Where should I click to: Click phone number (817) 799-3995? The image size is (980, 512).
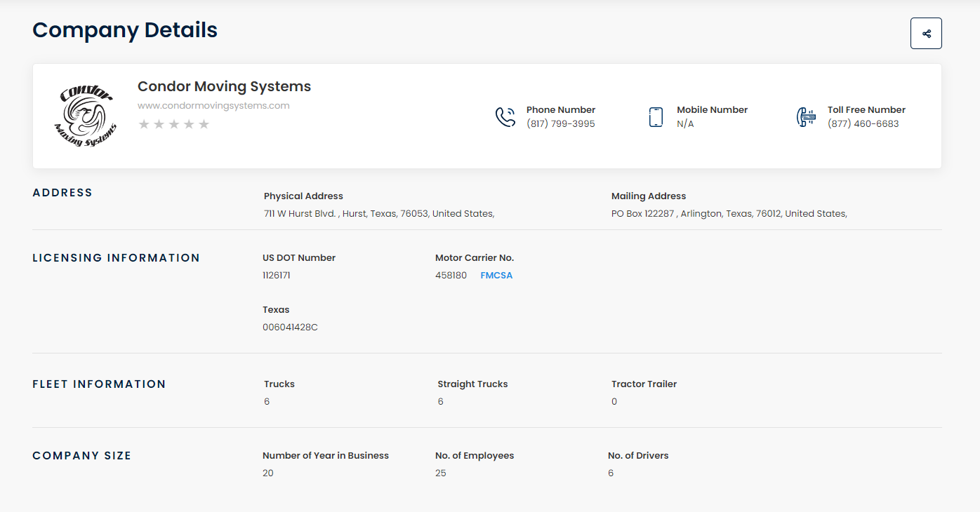pyautogui.click(x=560, y=124)
